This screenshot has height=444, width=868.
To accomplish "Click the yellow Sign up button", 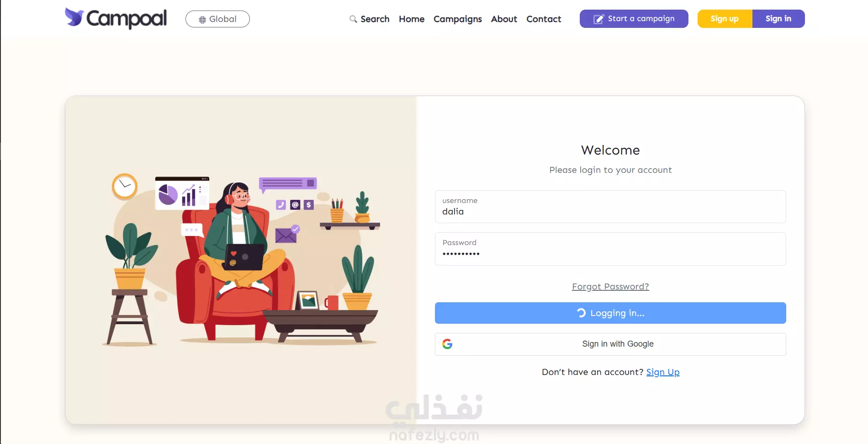I will click(725, 19).
